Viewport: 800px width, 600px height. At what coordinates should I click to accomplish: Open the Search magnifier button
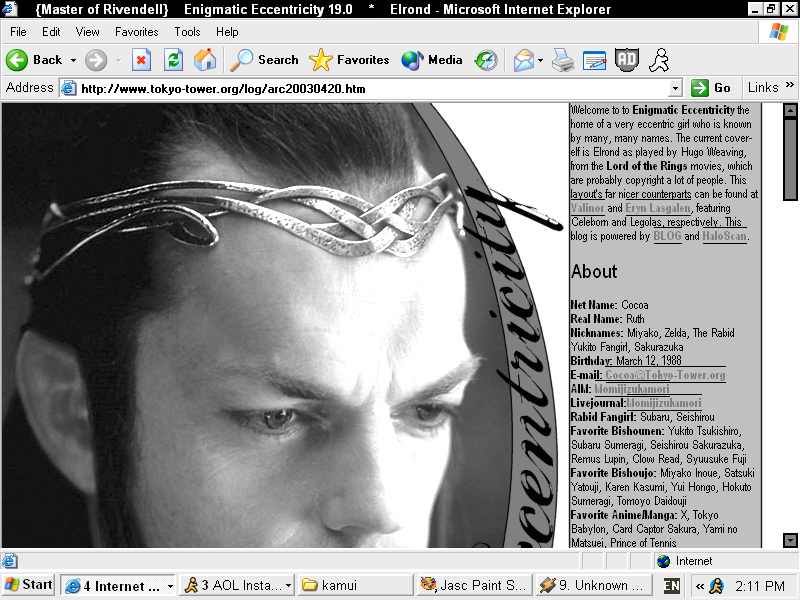tap(264, 60)
